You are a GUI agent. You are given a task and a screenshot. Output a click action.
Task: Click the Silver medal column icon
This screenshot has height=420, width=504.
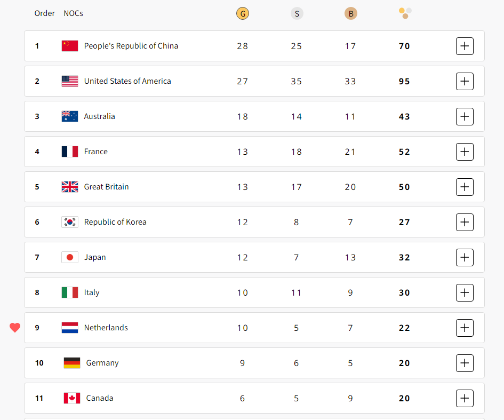click(x=297, y=13)
